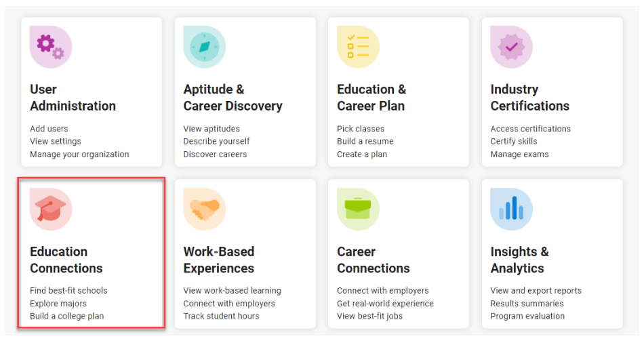Open the User Administration heading
The width and height of the screenshot is (644, 343).
click(x=73, y=98)
